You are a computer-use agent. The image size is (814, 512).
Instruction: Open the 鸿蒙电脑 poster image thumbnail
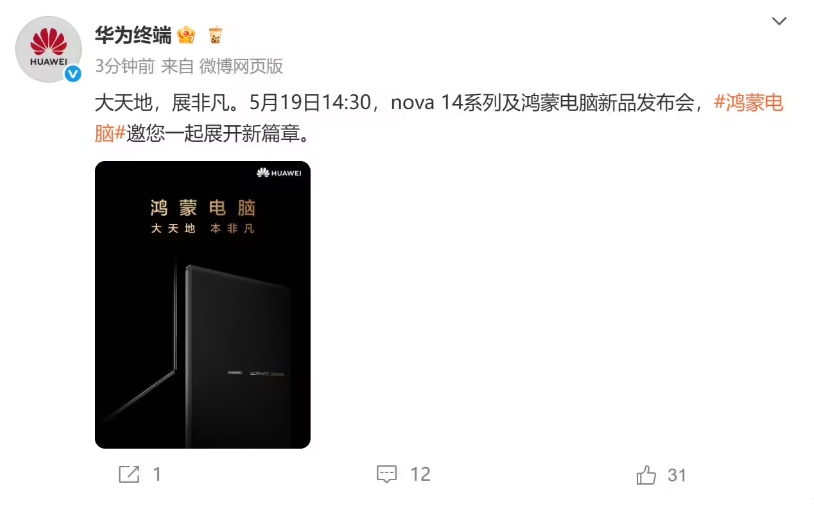(x=202, y=305)
